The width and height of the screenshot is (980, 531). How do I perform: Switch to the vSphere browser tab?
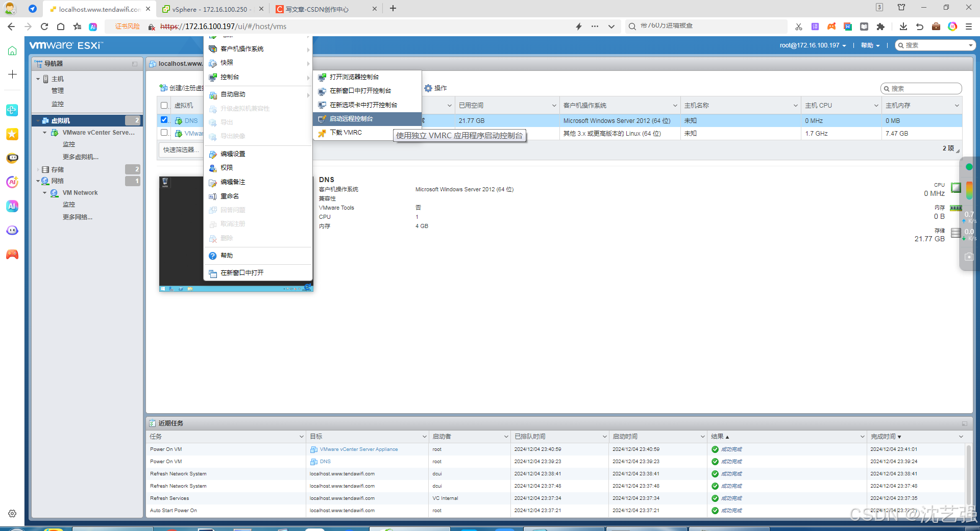212,9
